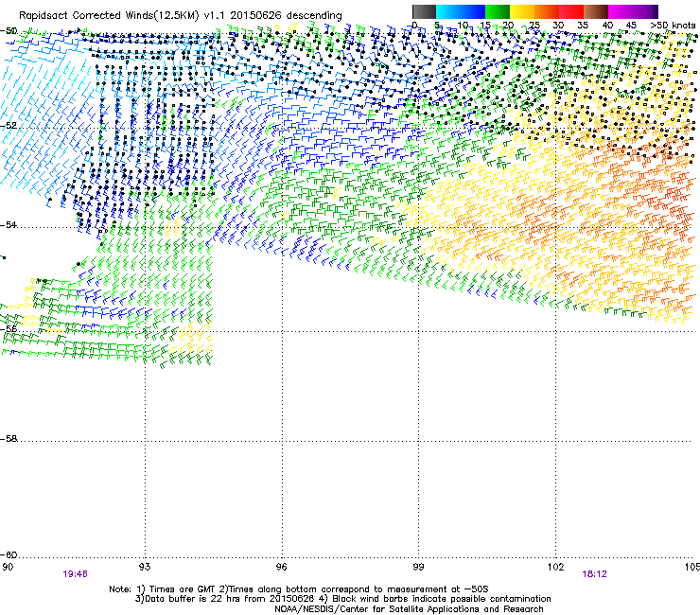Click the '99' longitude axis label
The image size is (700, 615).
[x=418, y=567]
